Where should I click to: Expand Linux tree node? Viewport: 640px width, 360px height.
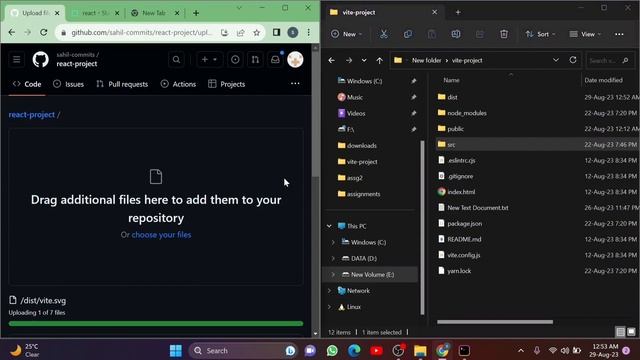tap(329, 307)
